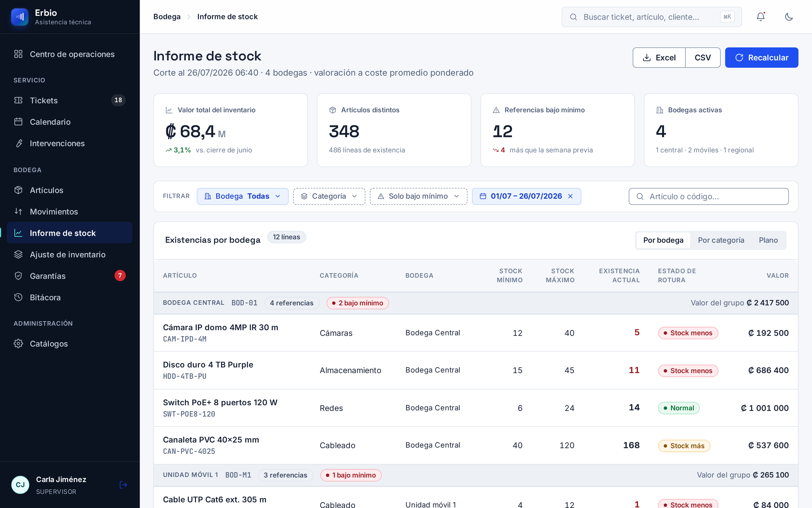This screenshot has width=812, height=508.
Task: Switch to the Plano view
Action: (768, 240)
